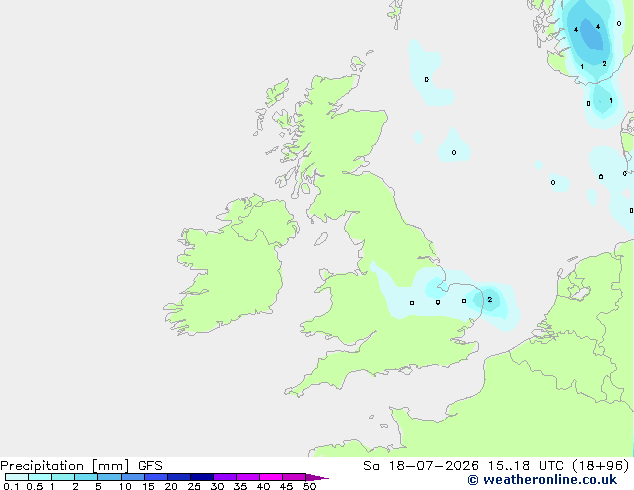Click the legend swatch between 10 and 15
Image resolution: width=634 pixels, height=490 pixels.
click(x=133, y=477)
